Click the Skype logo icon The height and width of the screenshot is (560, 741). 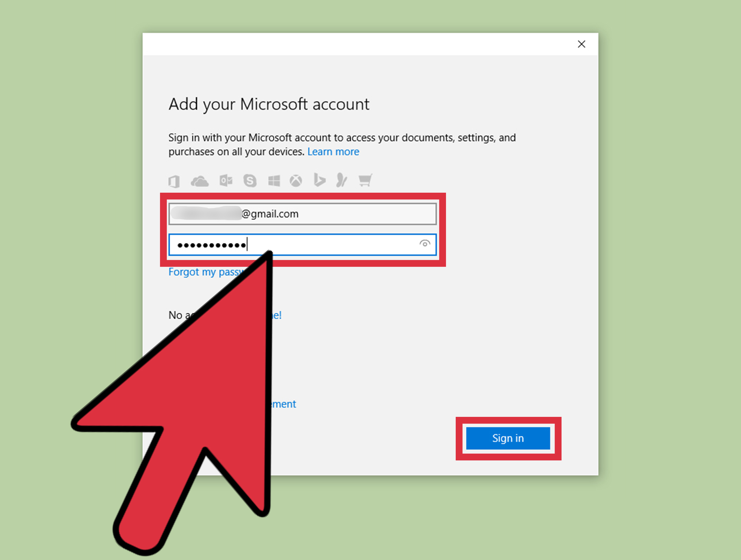(250, 181)
